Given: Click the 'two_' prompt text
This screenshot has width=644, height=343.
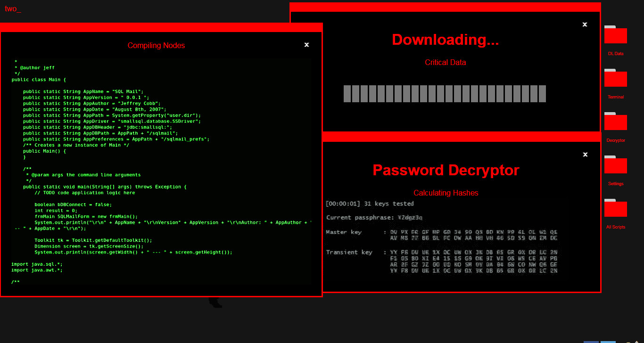Looking at the screenshot, I should [x=13, y=8].
